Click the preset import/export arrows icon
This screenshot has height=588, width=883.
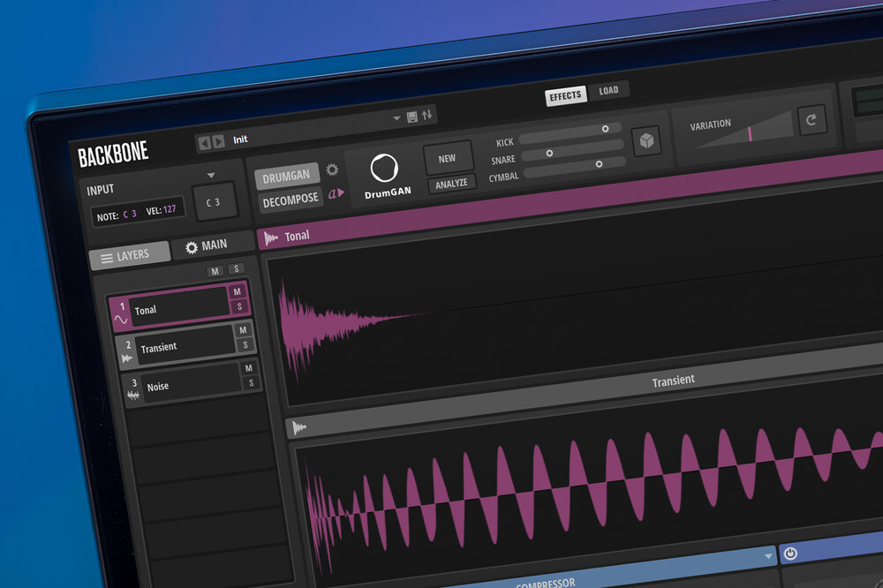[x=427, y=116]
